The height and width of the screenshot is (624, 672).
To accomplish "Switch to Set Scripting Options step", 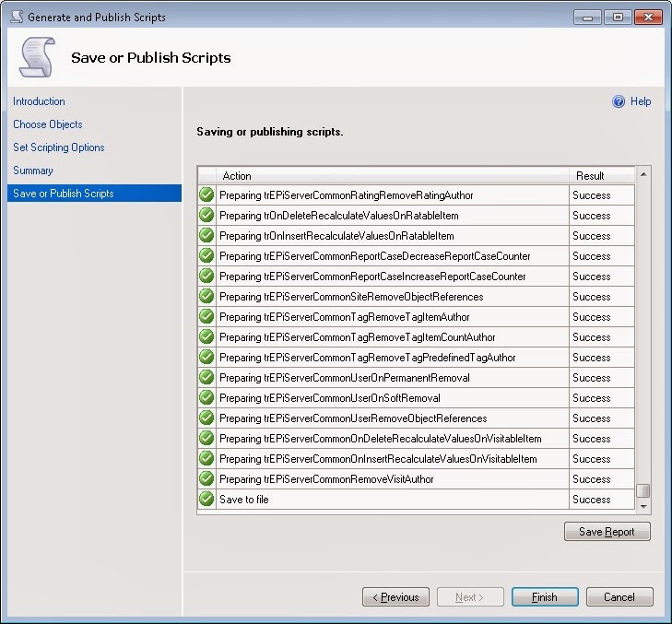I will [x=59, y=147].
